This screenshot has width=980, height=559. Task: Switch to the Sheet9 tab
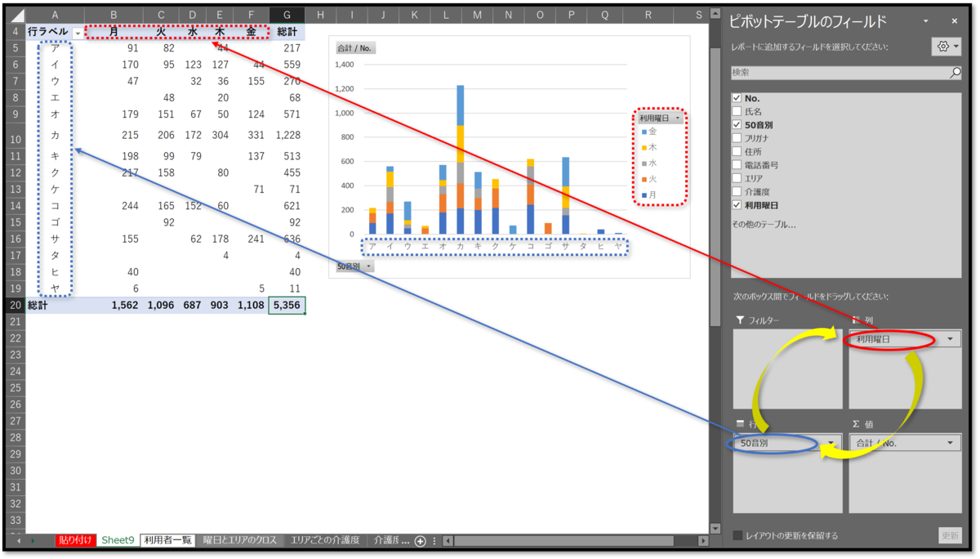(118, 540)
